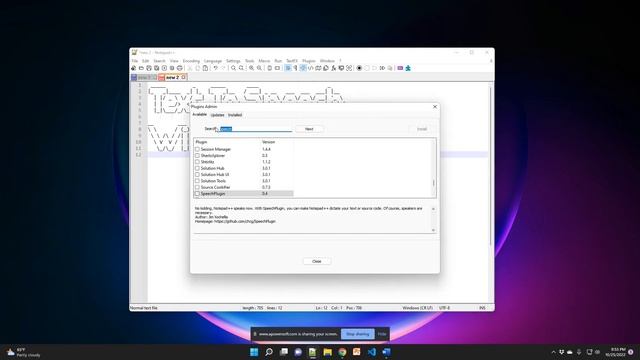Select the new 2 document tab
Screen dimensions: 640x360
tap(172, 77)
